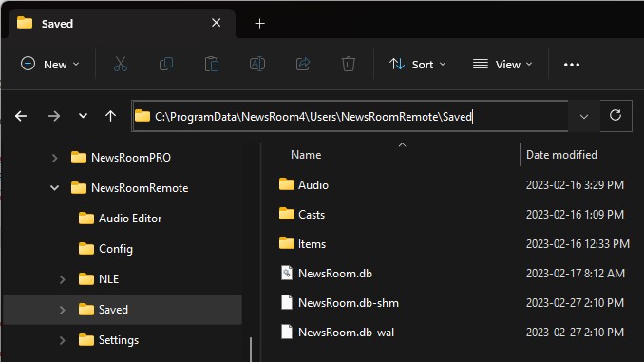Screen dimensions: 644x362
Task: Click the Copy icon in toolbar
Action: click(166, 64)
